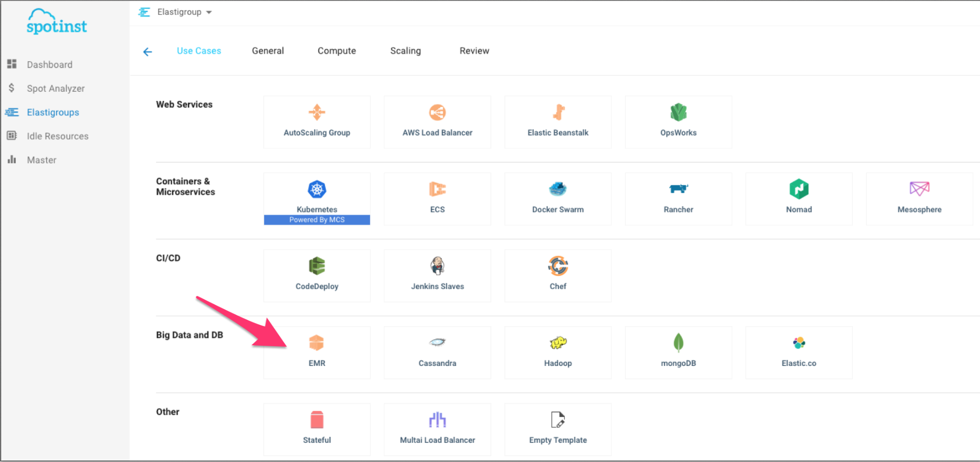Select the EMR use case icon
This screenshot has height=462, width=980.
[x=317, y=343]
